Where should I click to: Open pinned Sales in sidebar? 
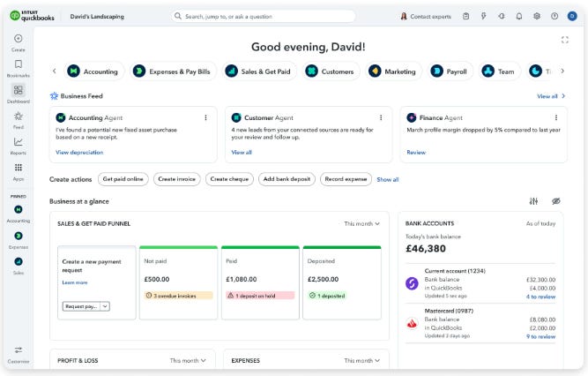click(x=18, y=262)
